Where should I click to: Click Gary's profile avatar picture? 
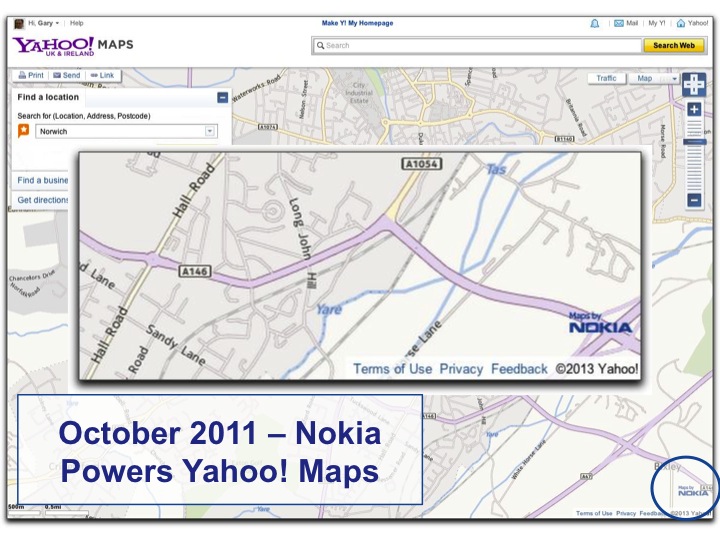point(19,23)
